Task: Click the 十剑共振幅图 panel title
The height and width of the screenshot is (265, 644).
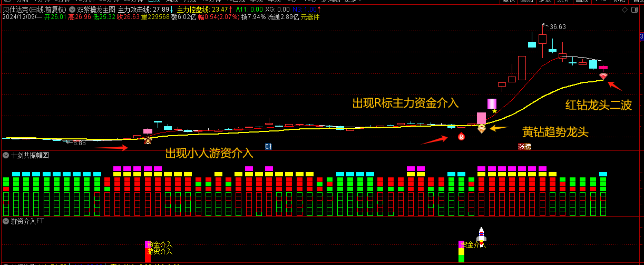Action: (30, 155)
